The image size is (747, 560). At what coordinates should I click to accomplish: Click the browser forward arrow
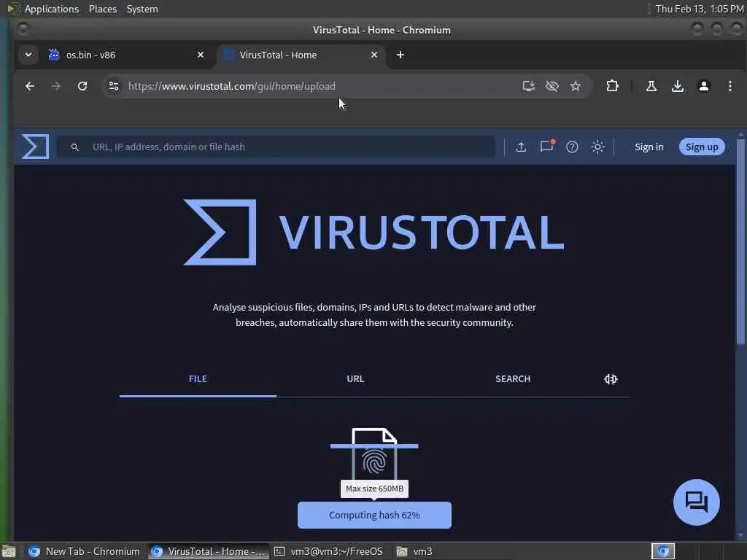coord(55,86)
